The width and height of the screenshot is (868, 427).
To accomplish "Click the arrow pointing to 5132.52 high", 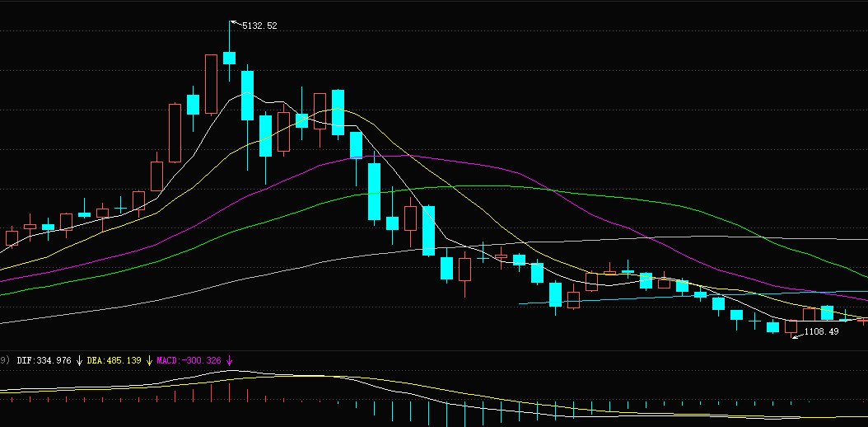I will 236,23.
